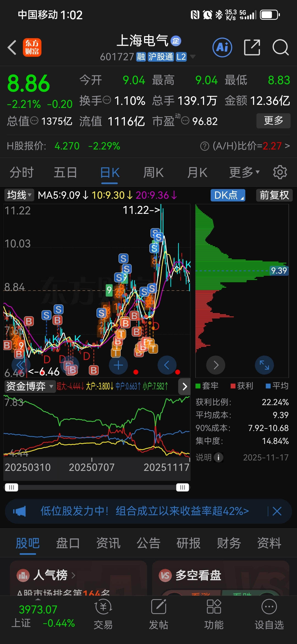297x644 pixels.
Task: Open chart settings gear icon
Action: coord(280,172)
